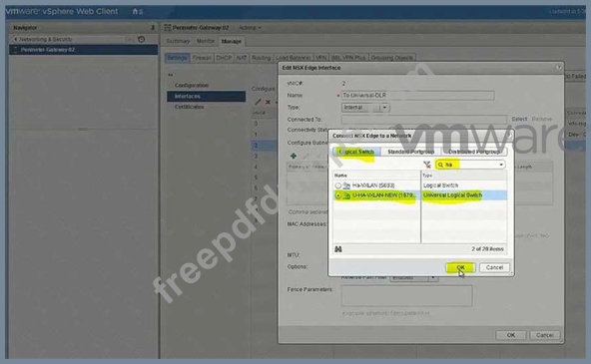The width and height of the screenshot is (591, 364).
Task: Confirm network selection with highlighted OK button
Action: [460, 267]
